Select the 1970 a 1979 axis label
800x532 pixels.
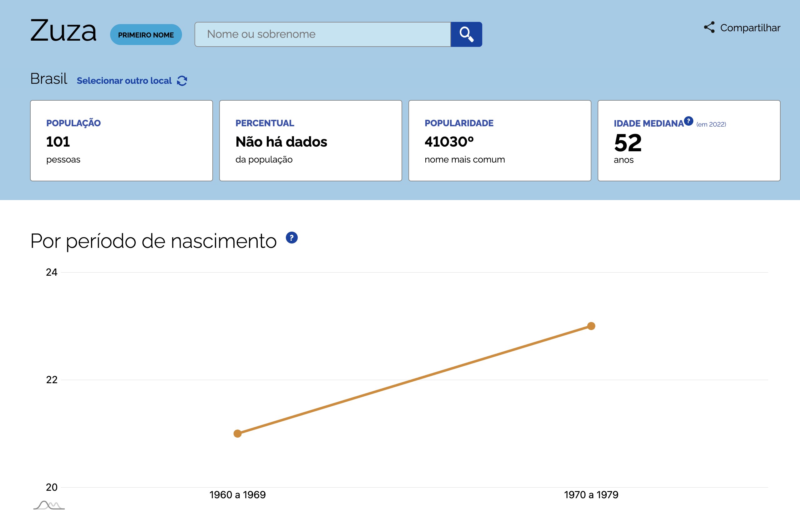pyautogui.click(x=591, y=495)
